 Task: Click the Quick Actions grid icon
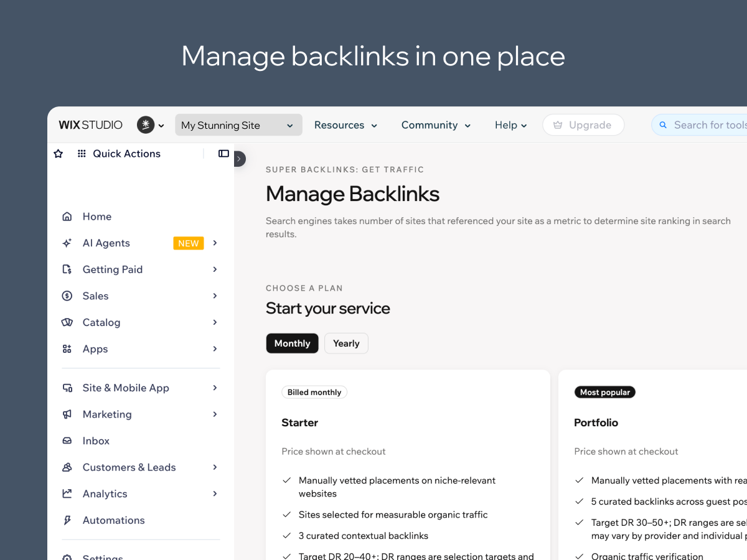(x=82, y=154)
